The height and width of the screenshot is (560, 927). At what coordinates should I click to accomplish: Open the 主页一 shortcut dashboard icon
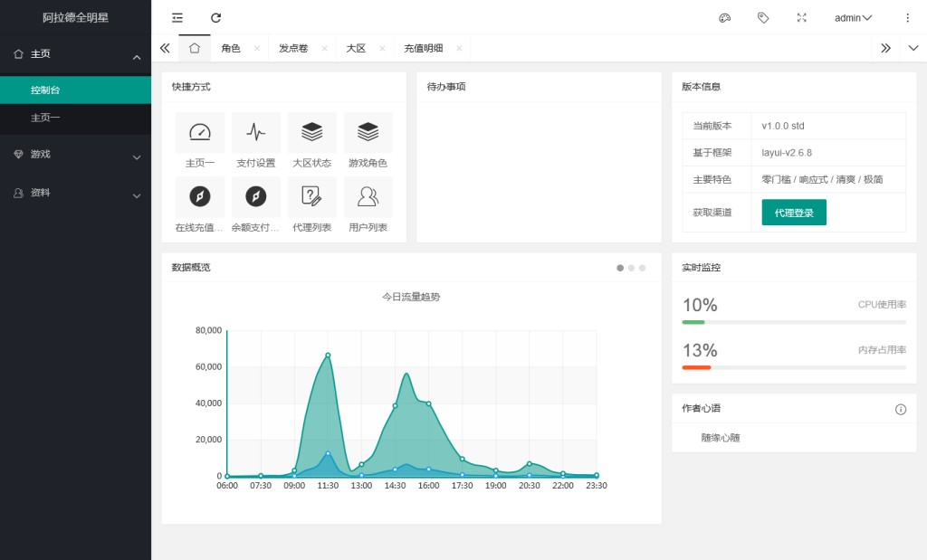coord(199,132)
